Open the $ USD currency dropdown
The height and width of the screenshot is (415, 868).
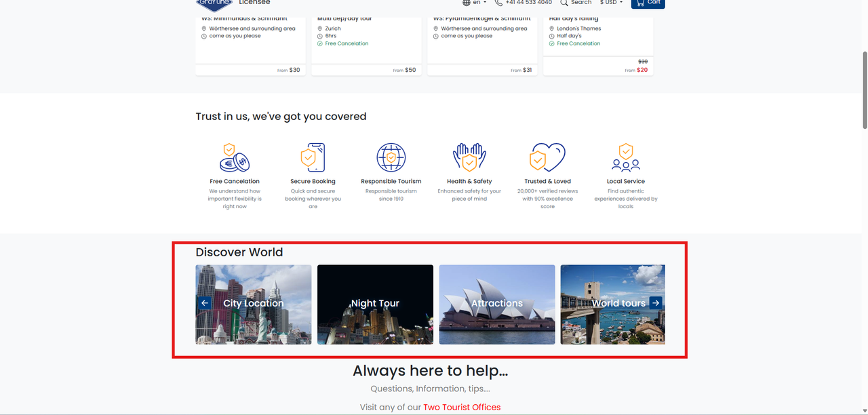click(x=611, y=3)
